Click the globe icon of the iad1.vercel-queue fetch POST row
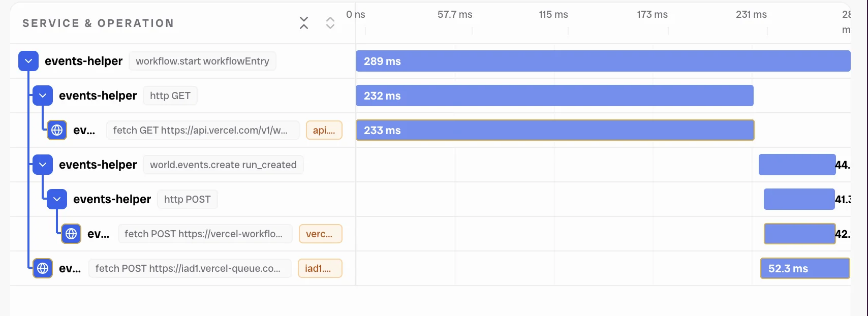 (43, 268)
